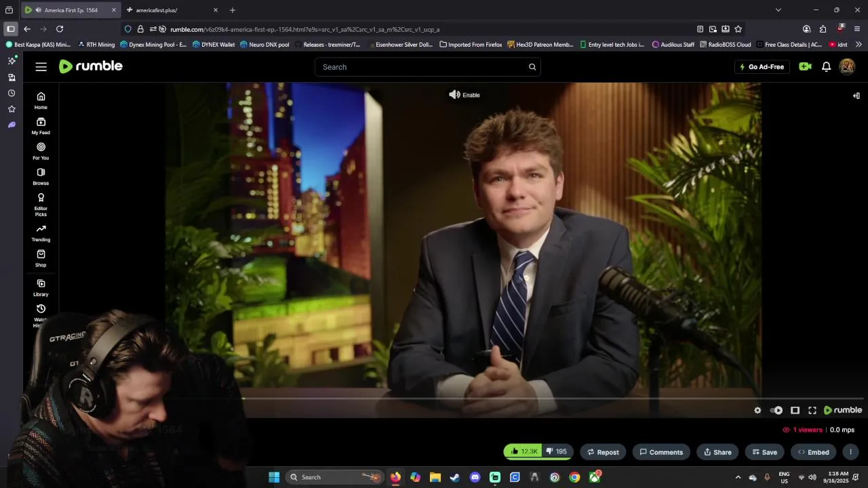Open Discord from the taskbar
The image size is (868, 488).
(475, 477)
